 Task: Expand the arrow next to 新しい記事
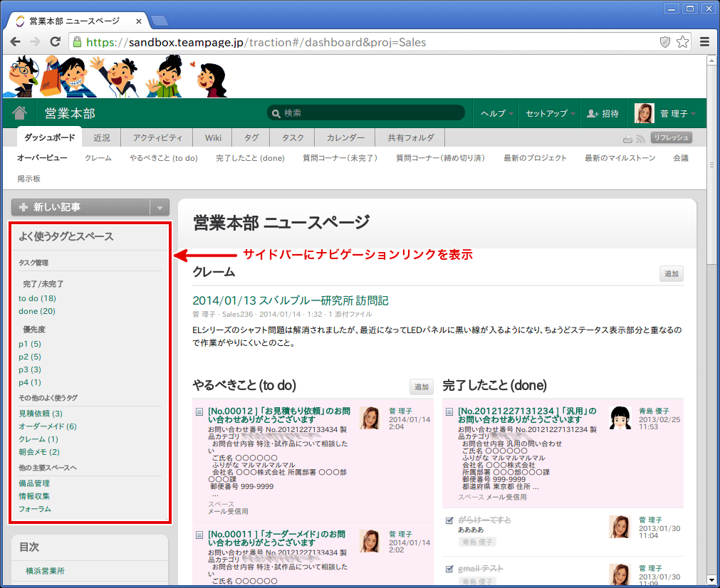click(160, 208)
